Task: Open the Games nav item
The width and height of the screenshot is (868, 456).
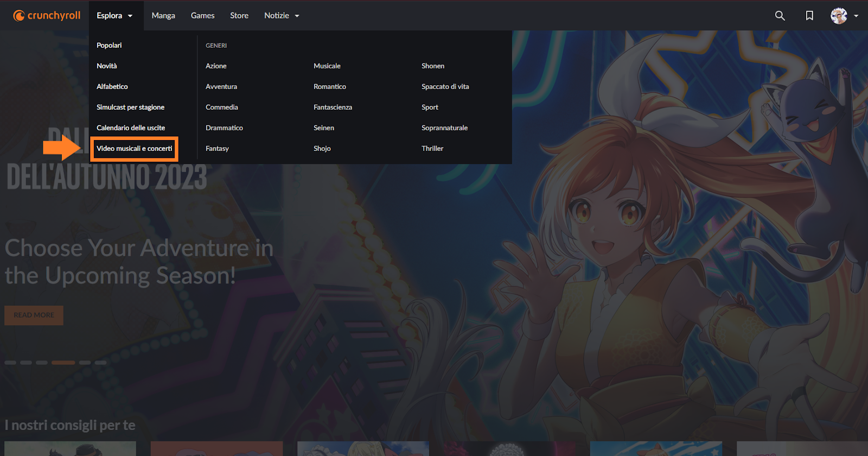Action: (x=202, y=15)
